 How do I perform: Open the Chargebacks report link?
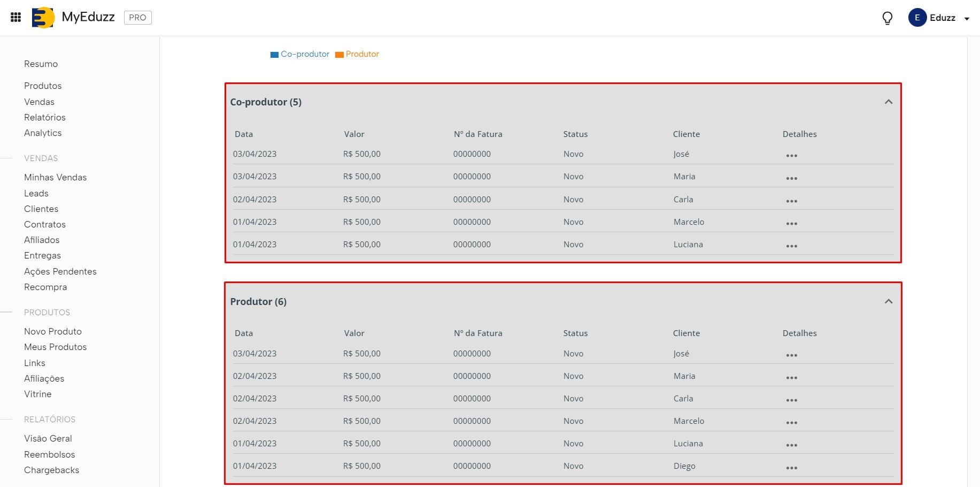click(51, 470)
